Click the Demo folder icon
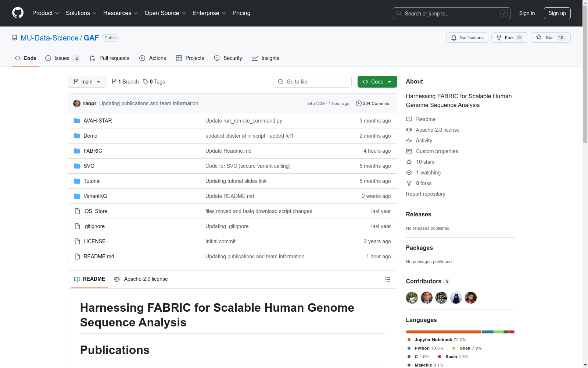The image size is (588, 368). [x=77, y=136]
